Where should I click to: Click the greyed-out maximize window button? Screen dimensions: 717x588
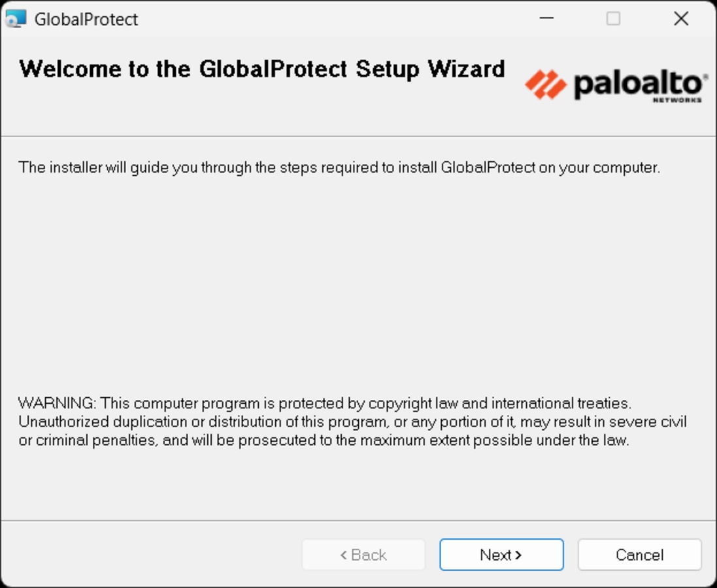click(x=613, y=18)
